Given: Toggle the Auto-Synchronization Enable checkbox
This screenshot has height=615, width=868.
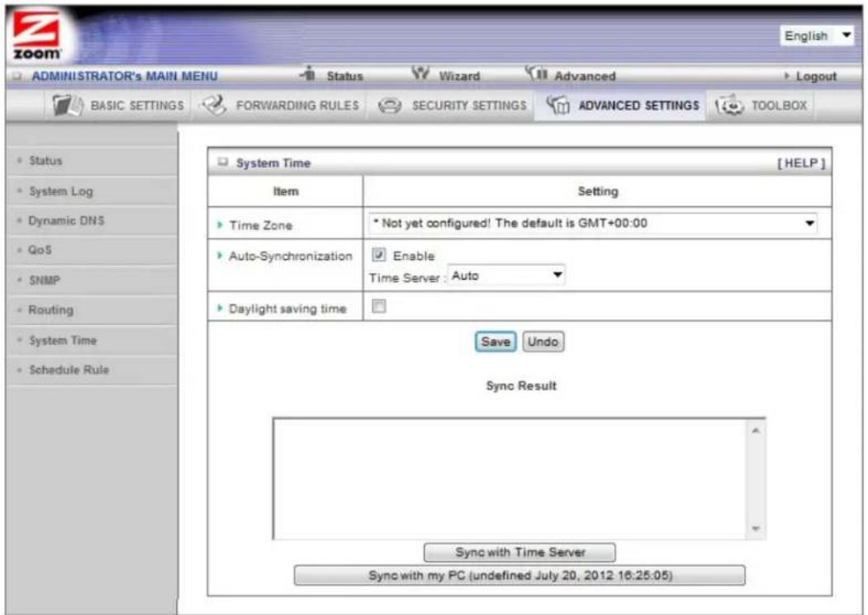Looking at the screenshot, I should click(x=378, y=254).
